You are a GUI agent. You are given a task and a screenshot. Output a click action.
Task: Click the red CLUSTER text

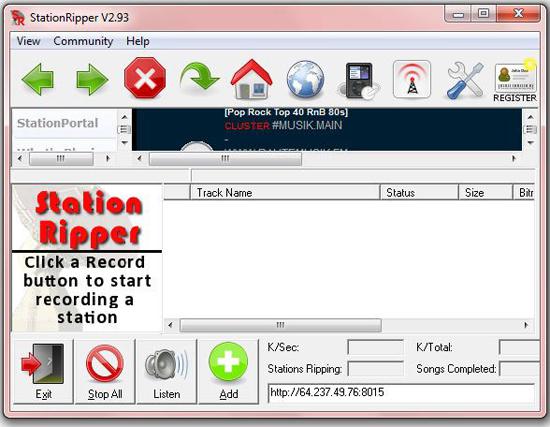247,126
